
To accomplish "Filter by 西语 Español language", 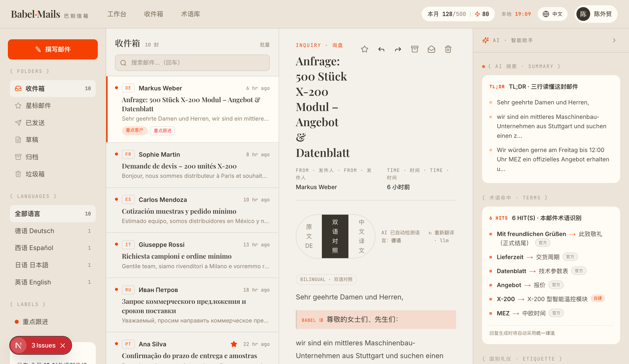I will (x=53, y=248).
